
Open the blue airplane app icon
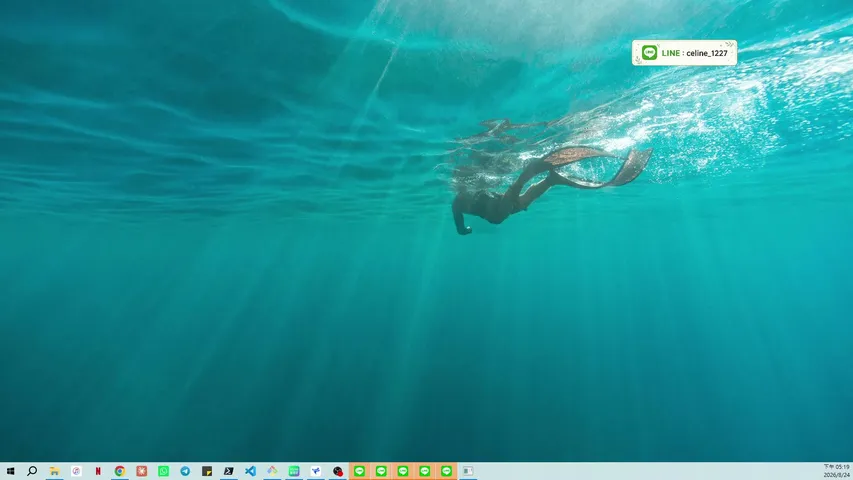316,471
